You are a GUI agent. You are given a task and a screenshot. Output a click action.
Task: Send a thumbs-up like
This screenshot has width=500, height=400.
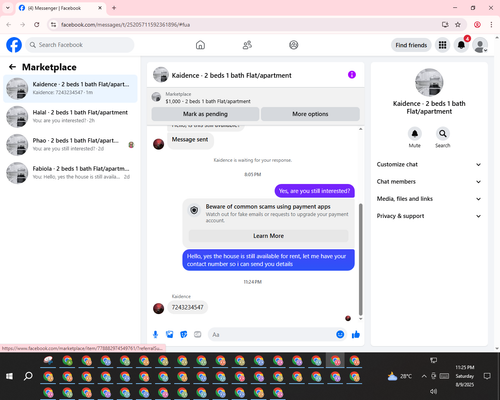click(x=356, y=334)
